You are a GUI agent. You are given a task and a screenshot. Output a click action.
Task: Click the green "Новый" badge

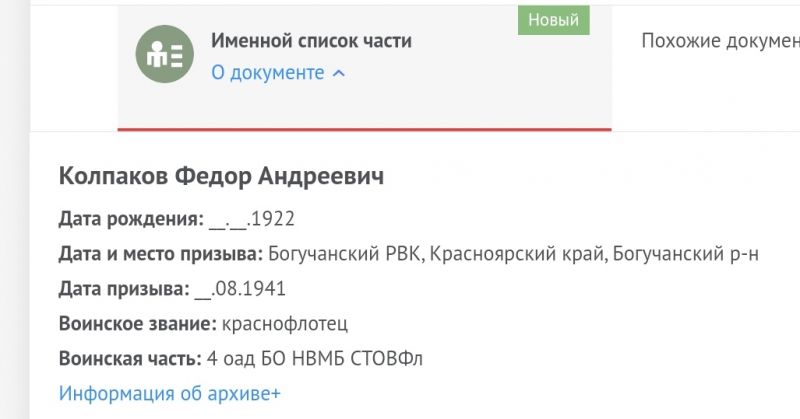pos(554,20)
